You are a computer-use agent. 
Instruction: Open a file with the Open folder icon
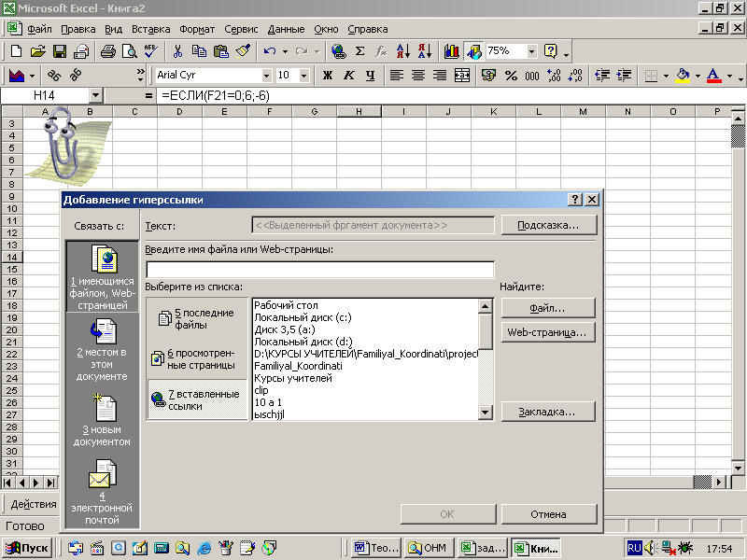pyautogui.click(x=37, y=51)
